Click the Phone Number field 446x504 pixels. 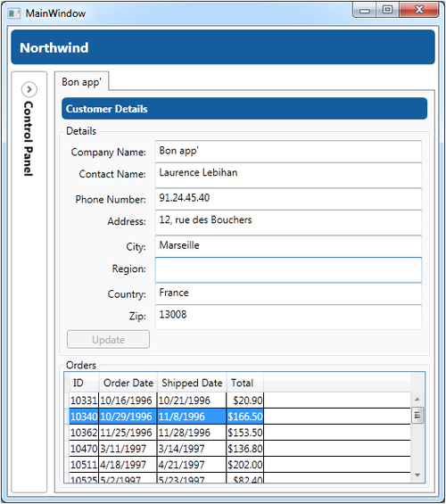[288, 199]
